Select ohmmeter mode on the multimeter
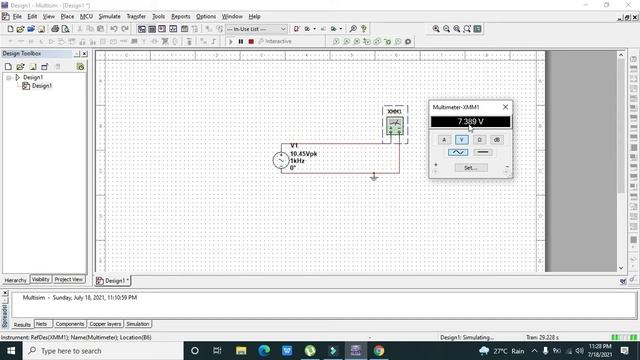640x360 pixels. pos(479,140)
